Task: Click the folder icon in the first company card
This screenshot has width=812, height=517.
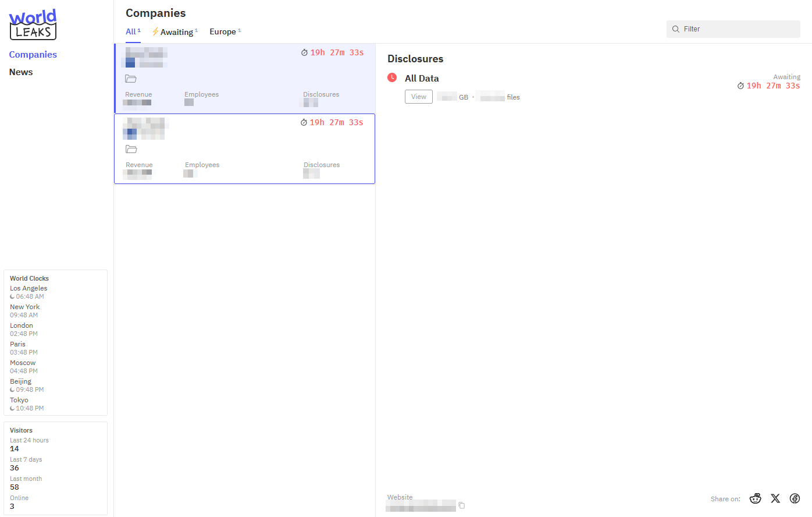Action: 131,79
